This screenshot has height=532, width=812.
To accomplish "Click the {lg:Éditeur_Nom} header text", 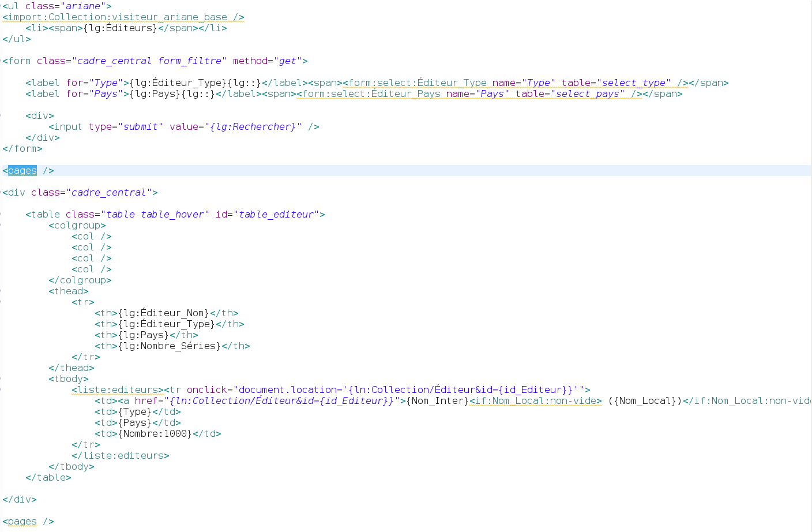I will click(x=163, y=313).
